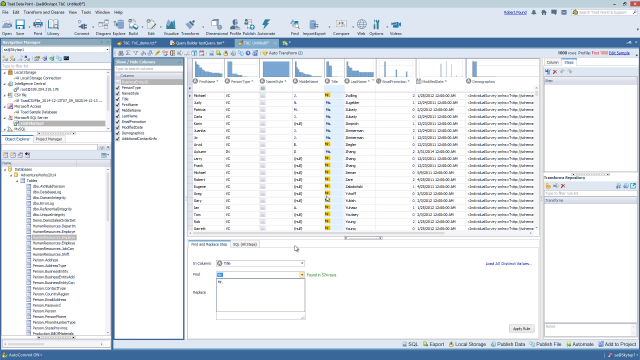Click the home icon in title toolbar
640x360 pixels.
[x=544, y=13]
